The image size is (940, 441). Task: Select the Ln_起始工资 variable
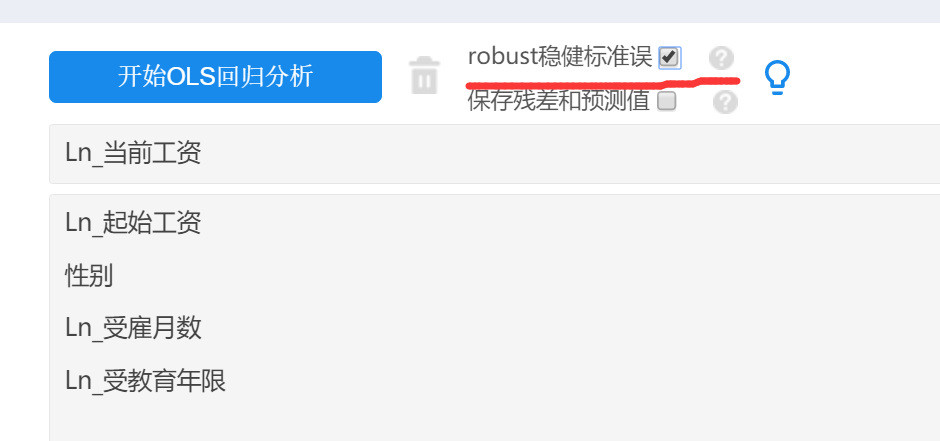133,223
